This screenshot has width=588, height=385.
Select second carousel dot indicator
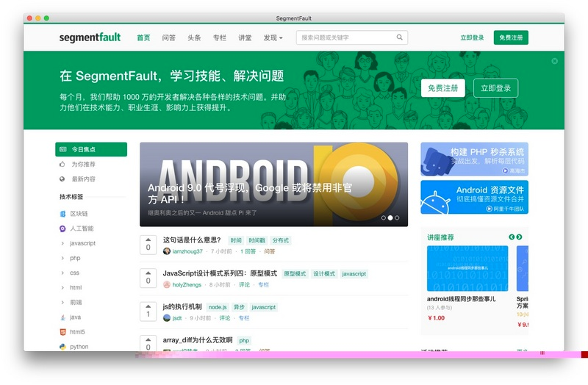[x=390, y=217]
